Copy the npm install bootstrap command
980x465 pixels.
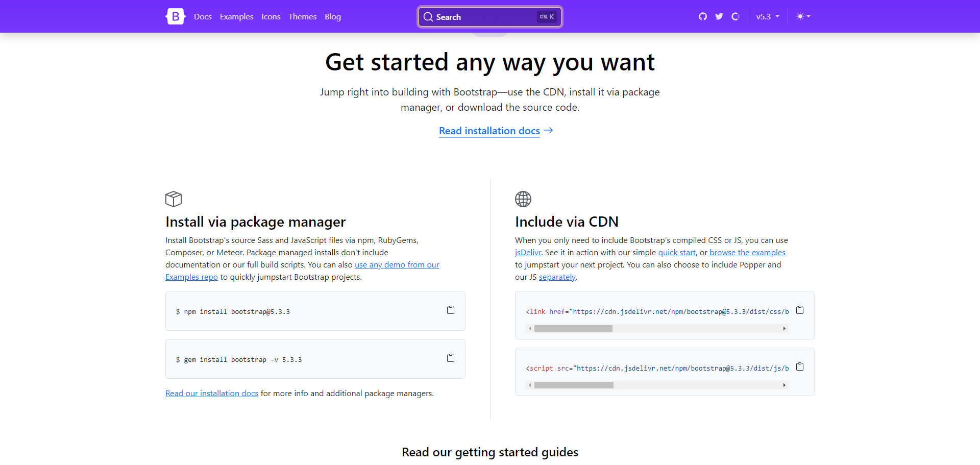[451, 310]
